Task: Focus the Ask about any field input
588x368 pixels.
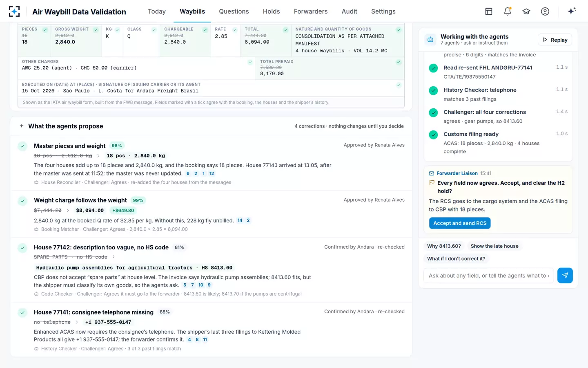Action: coord(489,276)
